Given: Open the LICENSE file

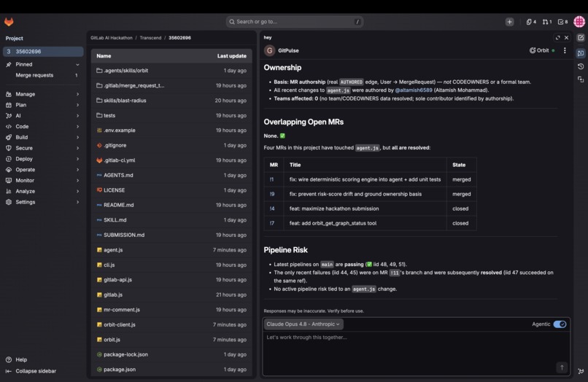Looking at the screenshot, I should [114, 190].
